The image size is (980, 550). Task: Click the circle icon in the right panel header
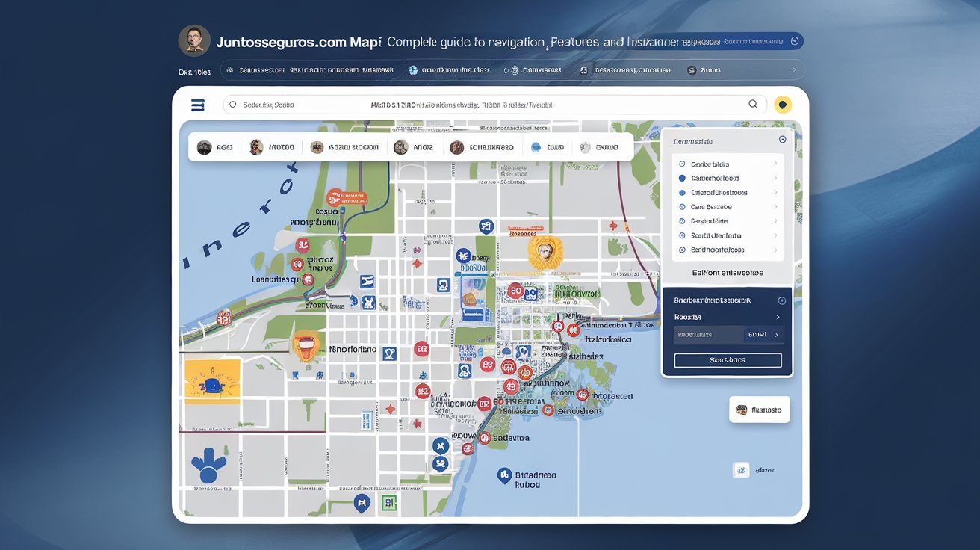[782, 140]
